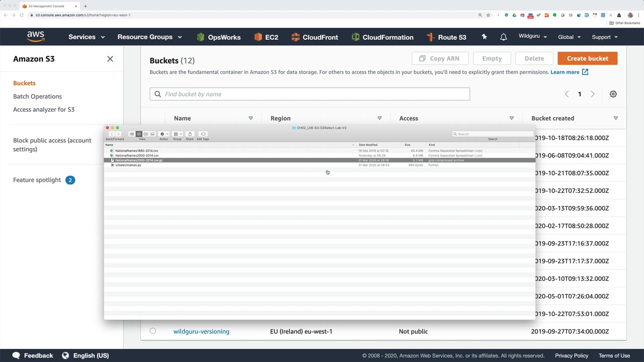Open the Region column filter arrow
644x362 pixels.
tap(379, 118)
